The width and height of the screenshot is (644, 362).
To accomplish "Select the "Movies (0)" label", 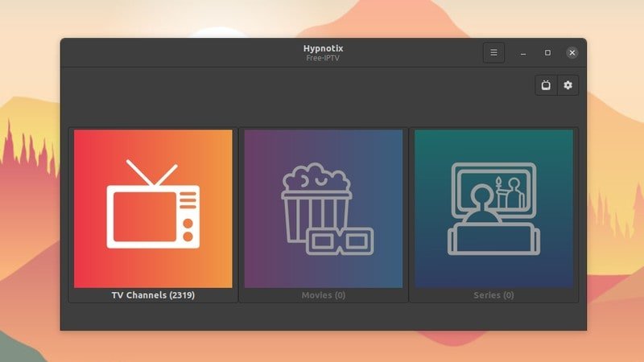I will point(324,295).
